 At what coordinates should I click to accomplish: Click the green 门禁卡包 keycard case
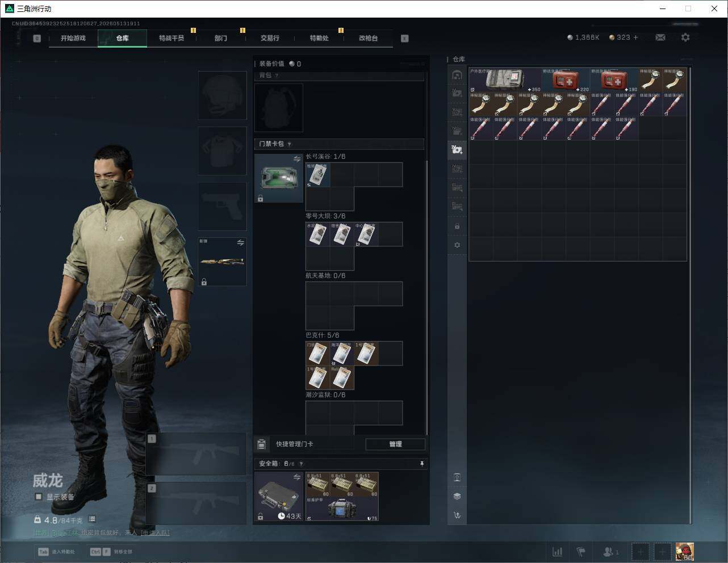coord(279,178)
